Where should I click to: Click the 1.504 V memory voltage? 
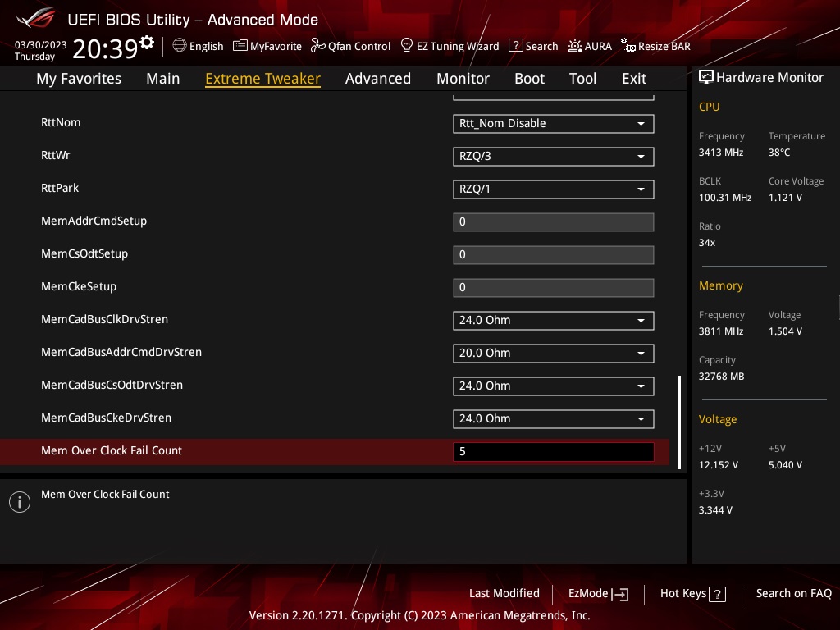pyautogui.click(x=785, y=331)
